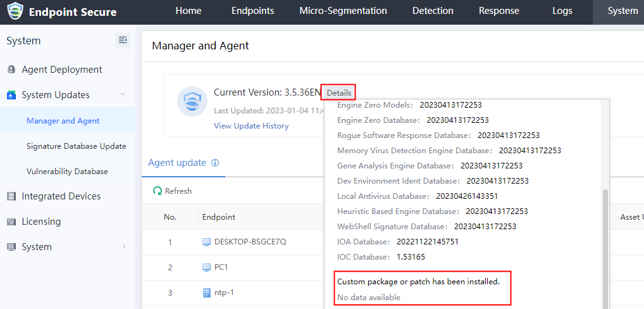The image size is (644, 309).
Task: Click the Agent Deployment icon in the sidebar
Action: tap(11, 70)
